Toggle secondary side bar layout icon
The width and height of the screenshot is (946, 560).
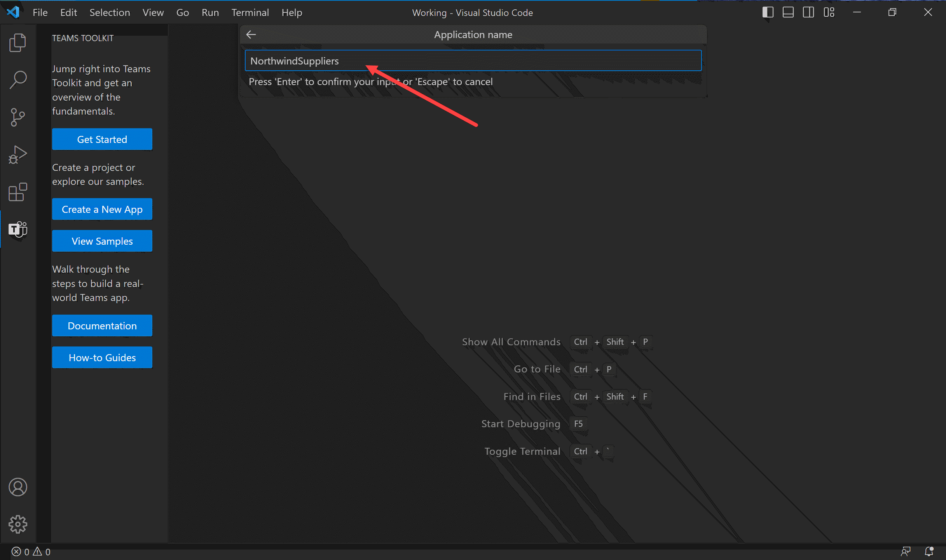pos(808,12)
